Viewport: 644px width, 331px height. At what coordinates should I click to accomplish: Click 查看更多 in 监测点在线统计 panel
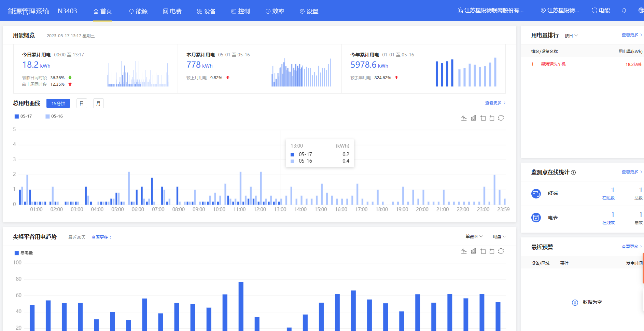pos(632,172)
